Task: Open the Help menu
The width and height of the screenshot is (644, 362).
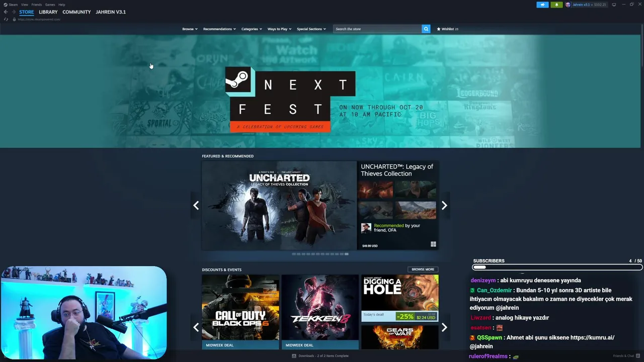Action: coord(61,5)
